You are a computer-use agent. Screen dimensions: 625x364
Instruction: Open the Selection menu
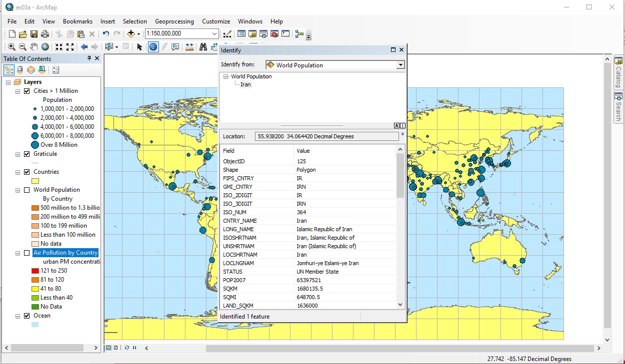pyautogui.click(x=135, y=21)
